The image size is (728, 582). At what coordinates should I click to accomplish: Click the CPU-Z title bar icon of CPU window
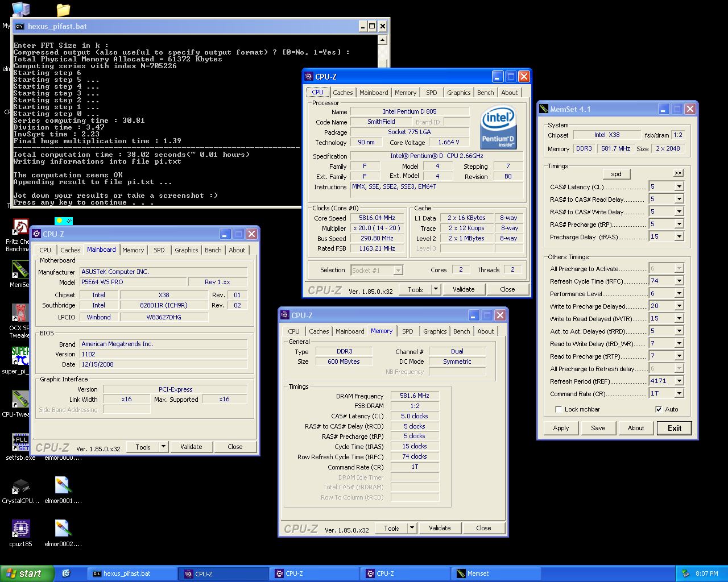tap(309, 77)
